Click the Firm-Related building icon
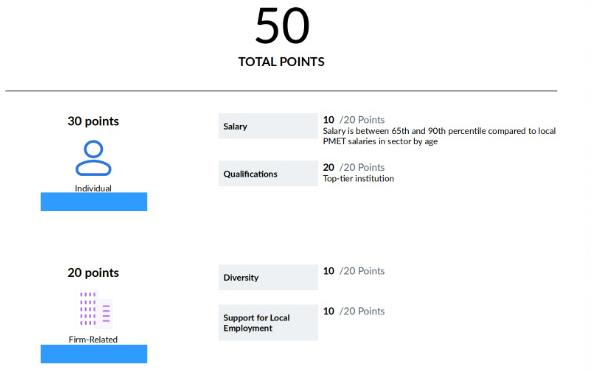Viewport: 591px width, 372px height. tap(95, 309)
